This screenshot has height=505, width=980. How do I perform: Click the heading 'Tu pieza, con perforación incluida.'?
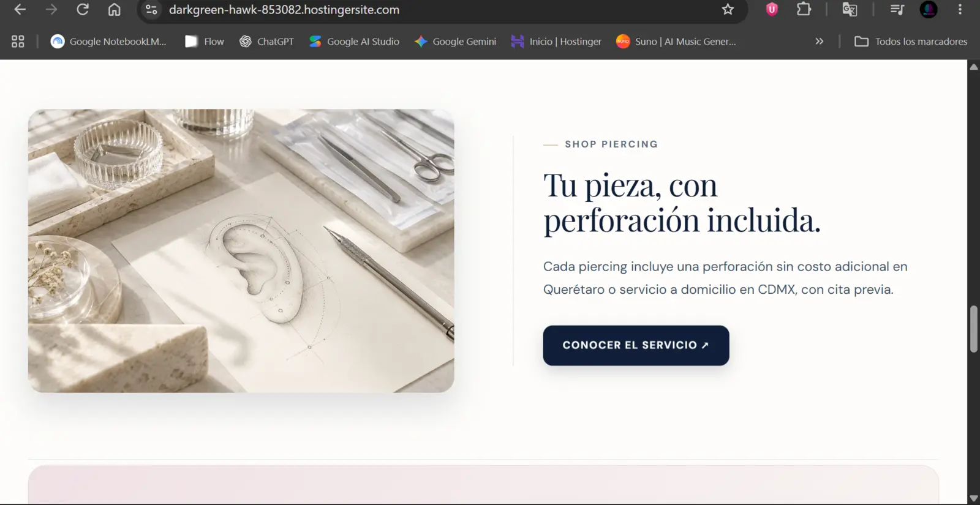[x=682, y=203]
